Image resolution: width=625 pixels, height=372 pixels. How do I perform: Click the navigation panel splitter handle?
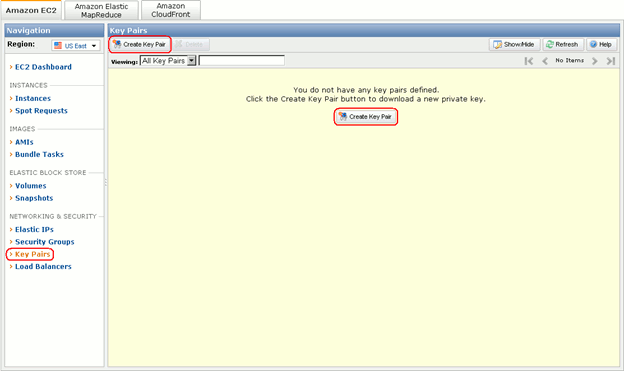(106, 183)
